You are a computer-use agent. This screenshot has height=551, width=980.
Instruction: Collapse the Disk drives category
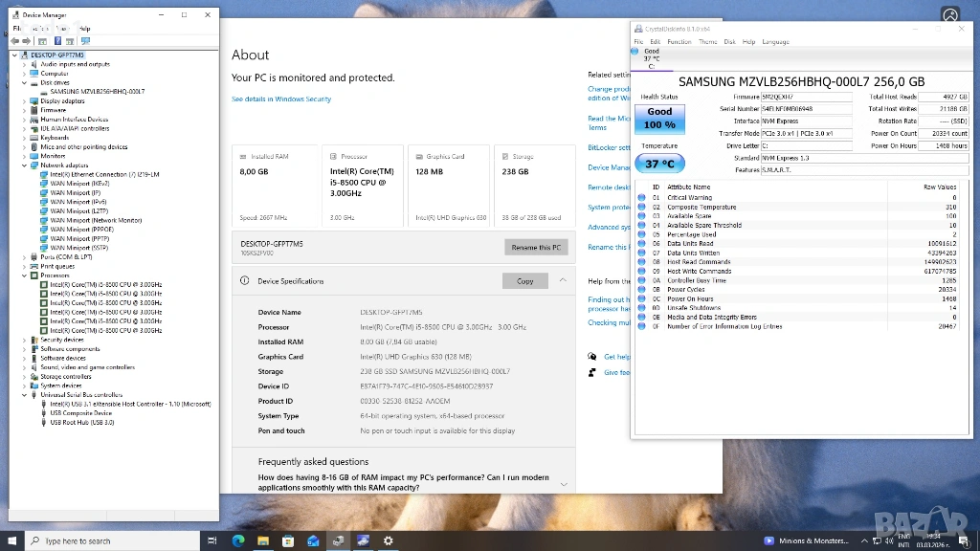coord(26,82)
